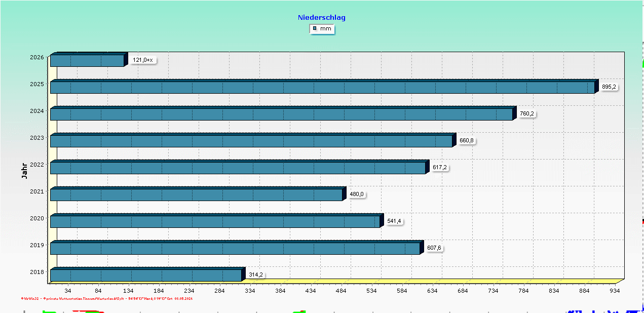Click the 2021 year axis label
This screenshot has height=313, width=644.
[37, 191]
